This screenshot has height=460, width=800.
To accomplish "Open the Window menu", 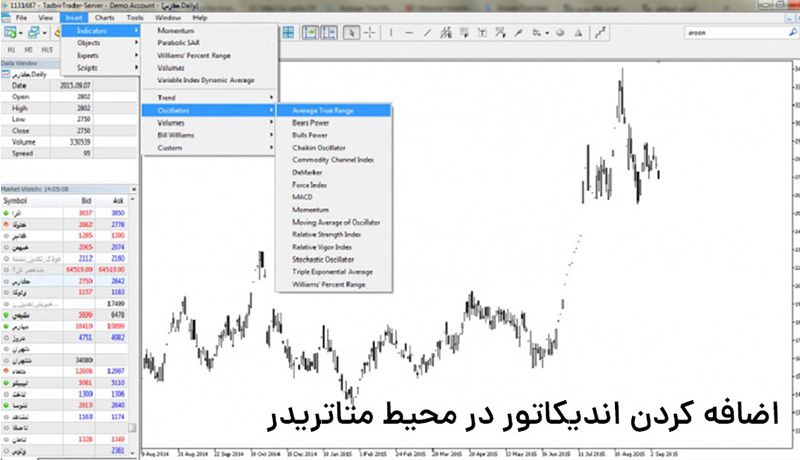I will coord(167,17).
